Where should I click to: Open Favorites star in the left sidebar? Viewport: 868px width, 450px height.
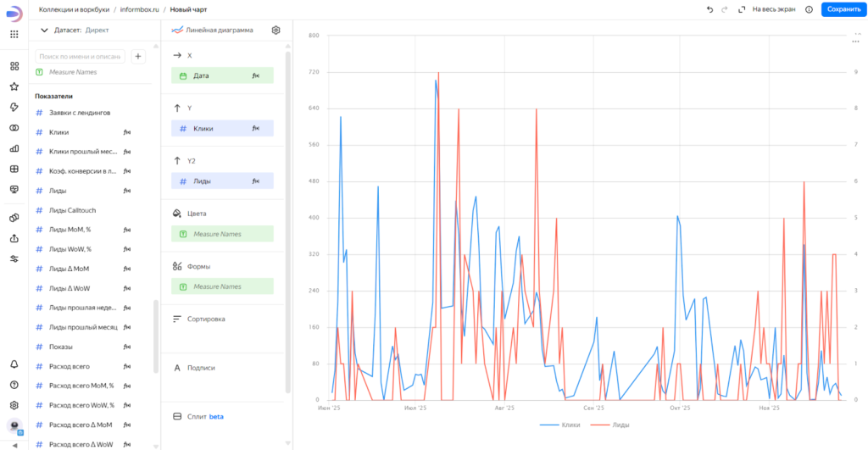click(14, 86)
